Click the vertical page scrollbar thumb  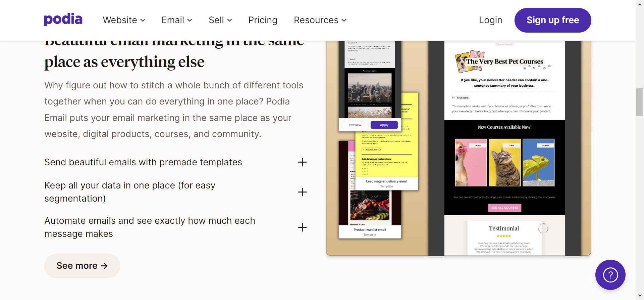point(640,101)
